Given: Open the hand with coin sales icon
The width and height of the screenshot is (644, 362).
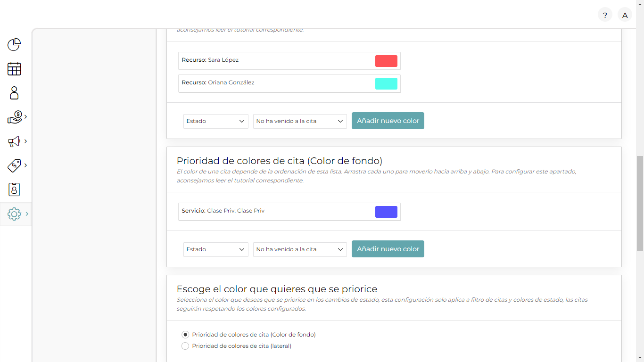Looking at the screenshot, I should 15,117.
